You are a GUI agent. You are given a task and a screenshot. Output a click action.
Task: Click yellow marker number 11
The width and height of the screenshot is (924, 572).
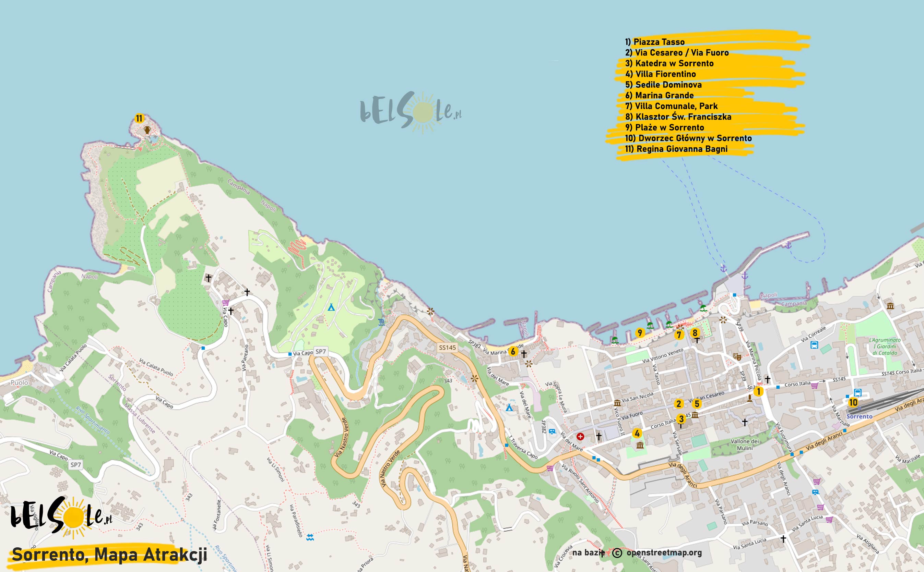click(x=139, y=119)
